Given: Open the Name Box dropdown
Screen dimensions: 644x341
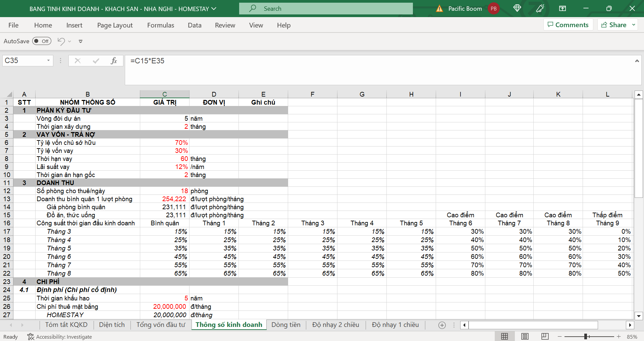Looking at the screenshot, I should [48, 61].
